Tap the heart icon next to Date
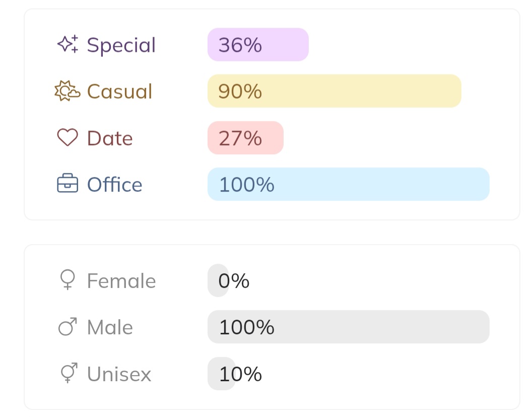 68,138
